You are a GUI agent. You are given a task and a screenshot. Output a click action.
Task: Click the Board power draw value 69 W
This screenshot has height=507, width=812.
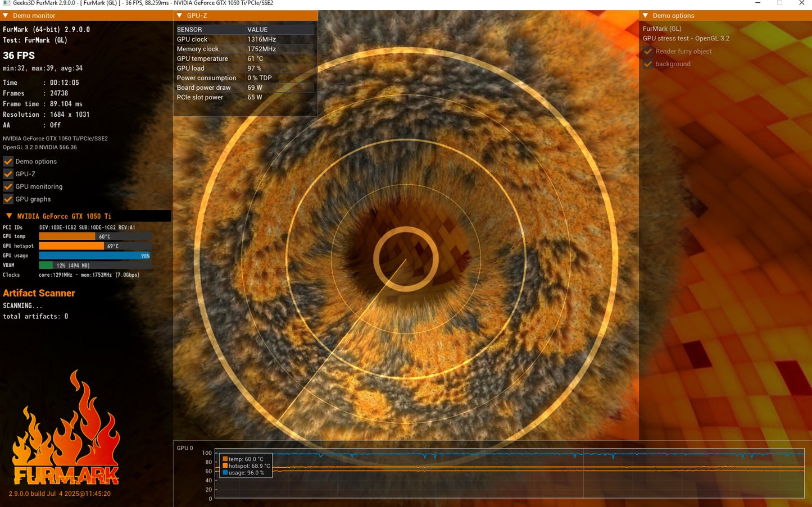pos(255,88)
